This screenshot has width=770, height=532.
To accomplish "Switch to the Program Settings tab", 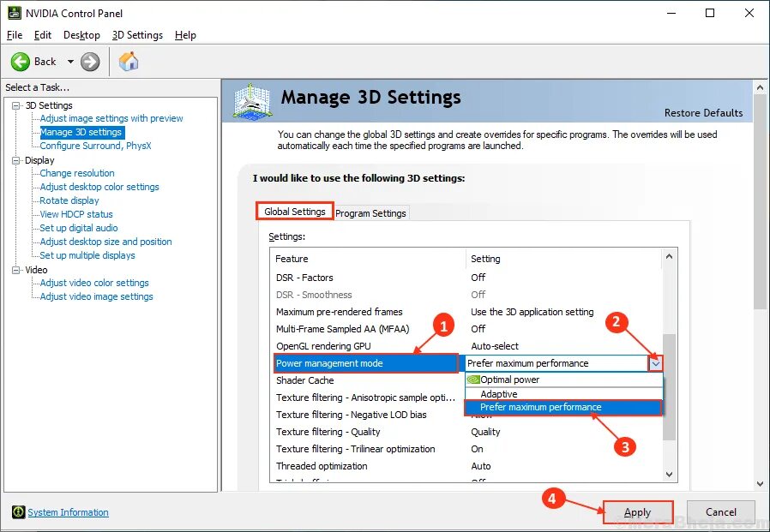I will tap(370, 213).
